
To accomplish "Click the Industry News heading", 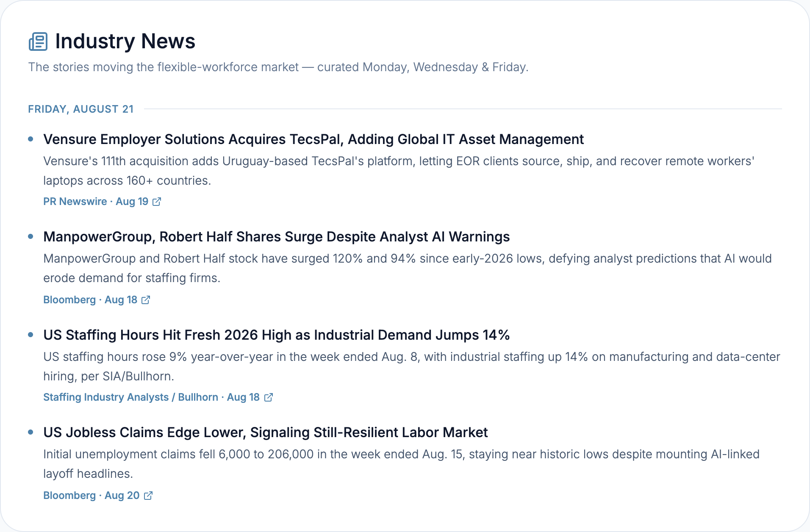I will (x=125, y=41).
